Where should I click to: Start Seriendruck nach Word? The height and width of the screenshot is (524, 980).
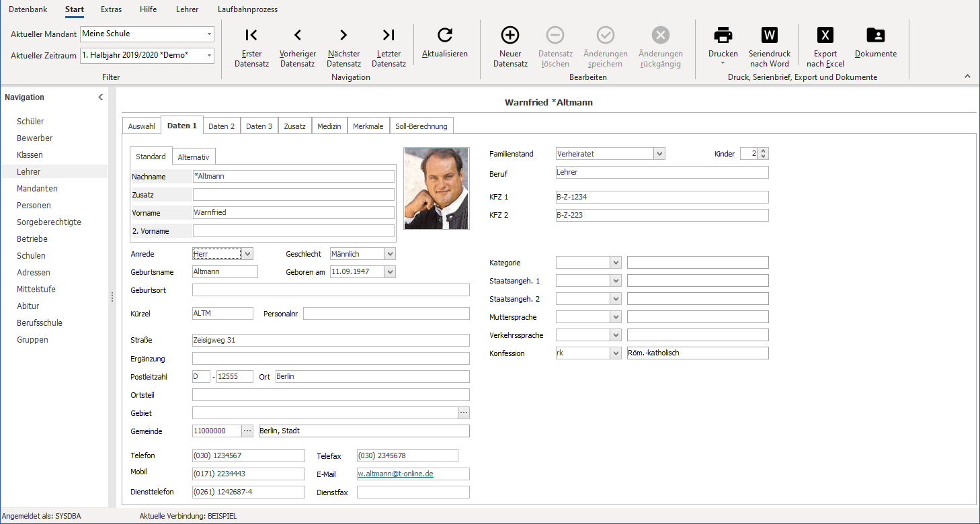point(770,47)
